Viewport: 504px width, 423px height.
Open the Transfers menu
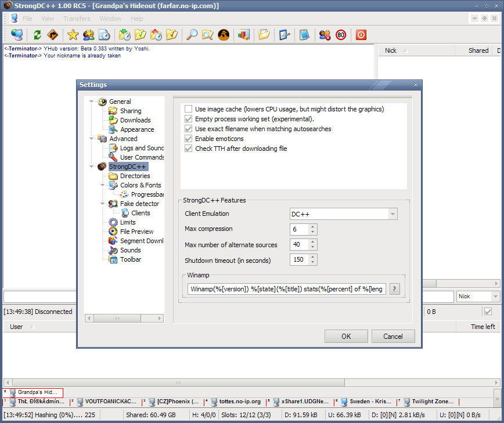(x=77, y=19)
